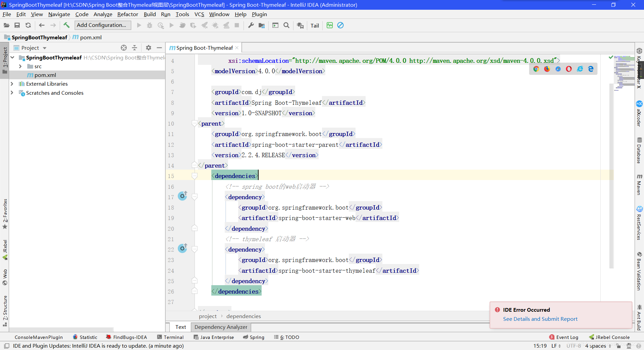Open Favorites side tool window
644x350 pixels.
5,214
